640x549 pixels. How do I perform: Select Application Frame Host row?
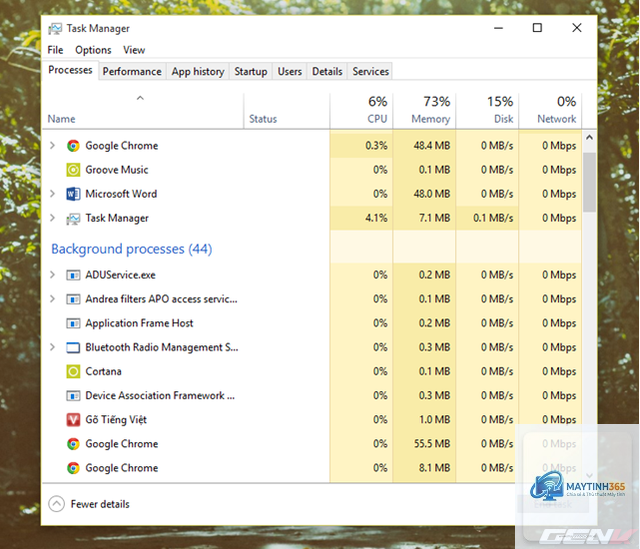pyautogui.click(x=312, y=323)
